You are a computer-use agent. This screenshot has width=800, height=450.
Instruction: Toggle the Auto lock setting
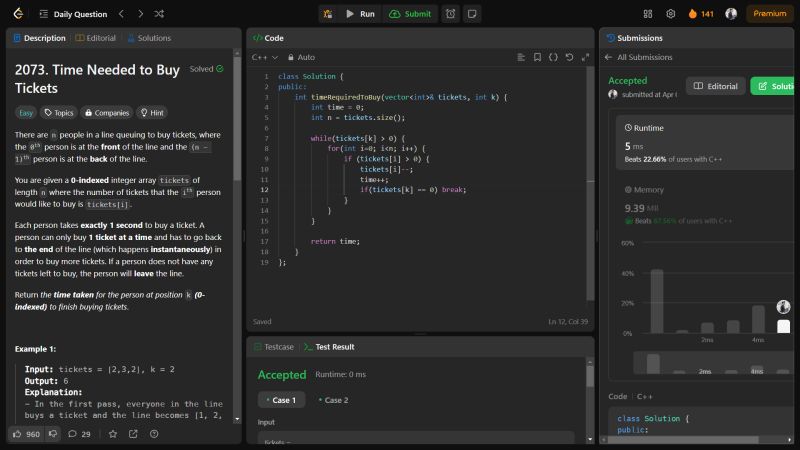click(301, 57)
